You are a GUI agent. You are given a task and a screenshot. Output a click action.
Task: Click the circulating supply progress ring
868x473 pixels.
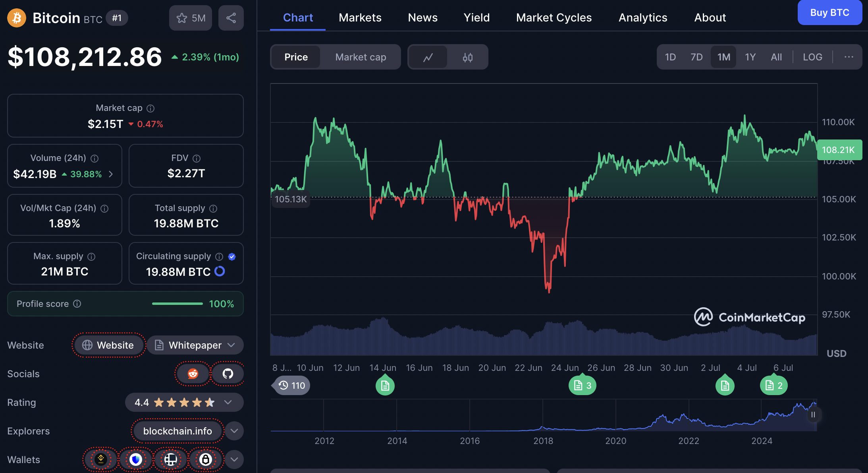220,271
